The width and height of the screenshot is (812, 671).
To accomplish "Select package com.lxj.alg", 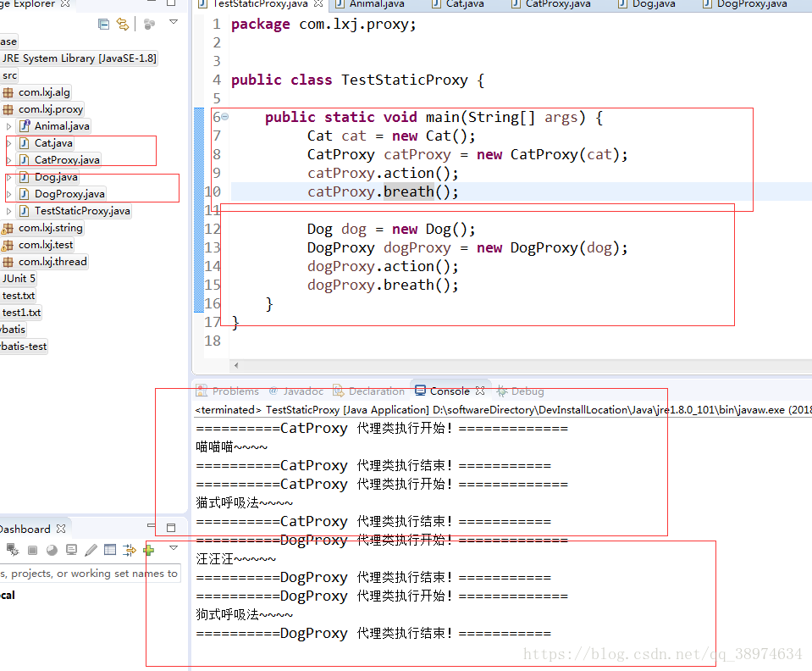I will pyautogui.click(x=44, y=92).
